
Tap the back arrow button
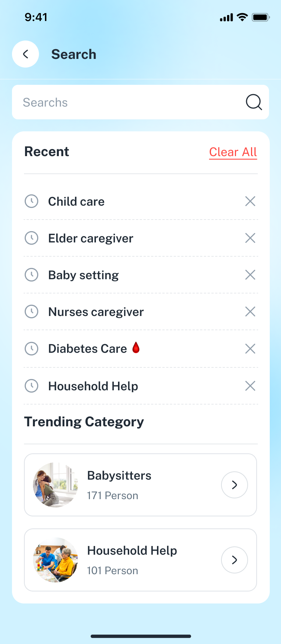pyautogui.click(x=25, y=54)
